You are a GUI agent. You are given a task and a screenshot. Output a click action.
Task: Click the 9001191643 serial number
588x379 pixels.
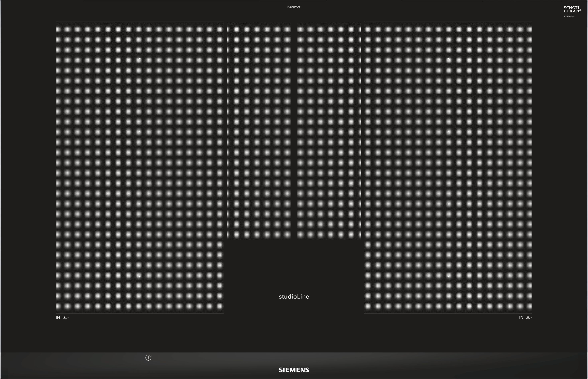(569, 16)
